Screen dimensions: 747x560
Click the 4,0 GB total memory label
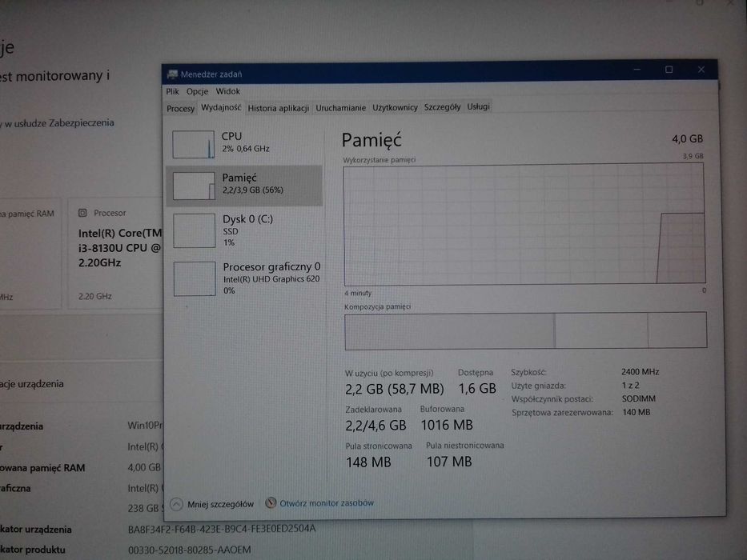click(x=688, y=138)
